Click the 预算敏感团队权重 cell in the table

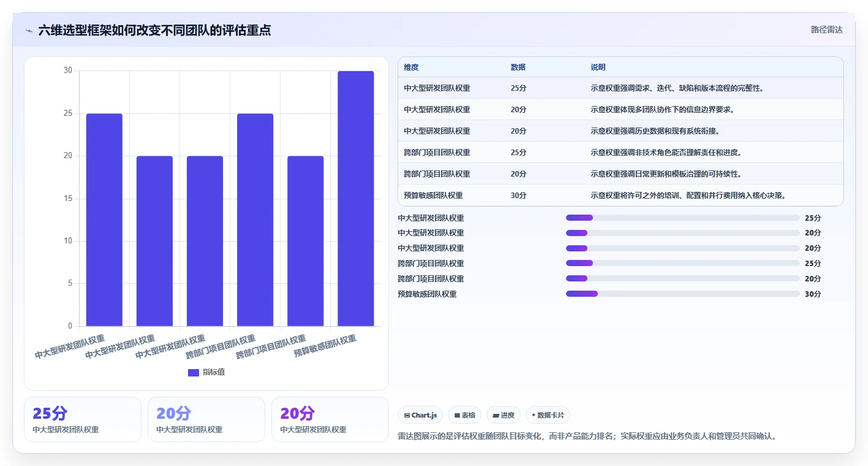433,196
